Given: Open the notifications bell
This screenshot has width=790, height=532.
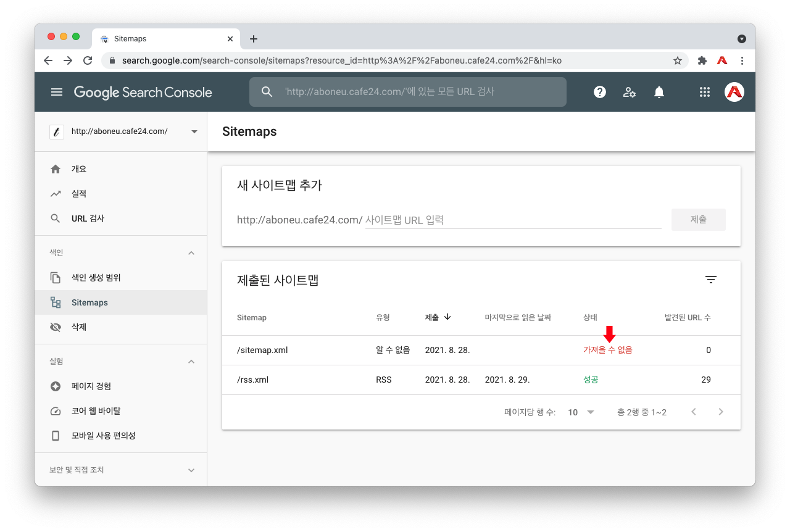Looking at the screenshot, I should [x=659, y=92].
